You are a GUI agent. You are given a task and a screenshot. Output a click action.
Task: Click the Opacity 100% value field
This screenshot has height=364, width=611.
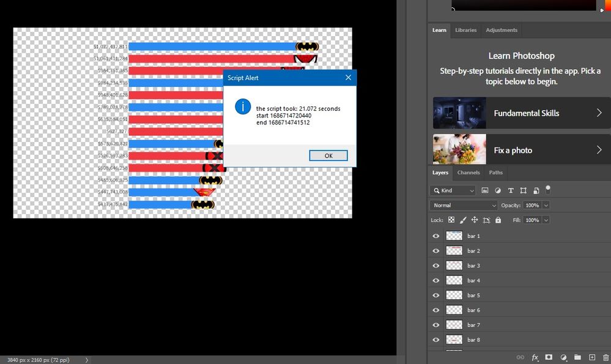532,206
